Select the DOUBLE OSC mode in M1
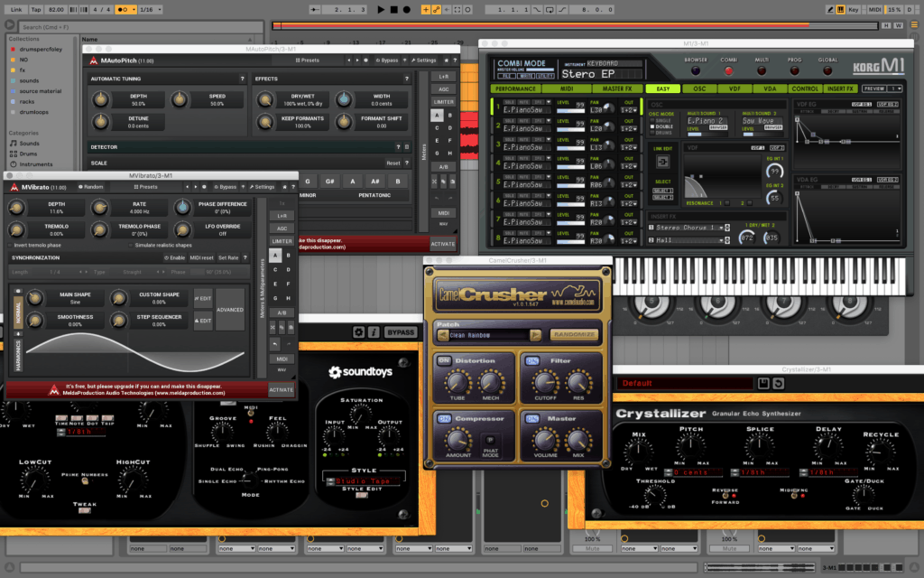Screen dimensions: 924x578 click(661, 126)
